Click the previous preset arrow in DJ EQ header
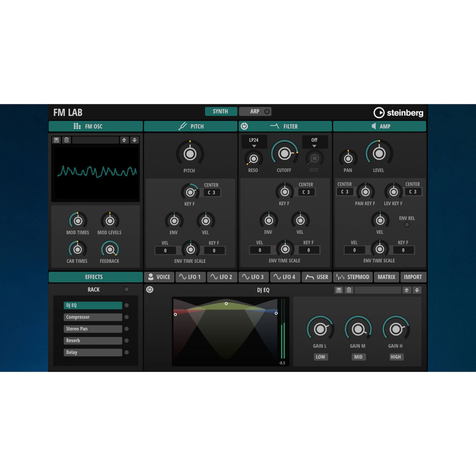The image size is (476, 476). 407,290
